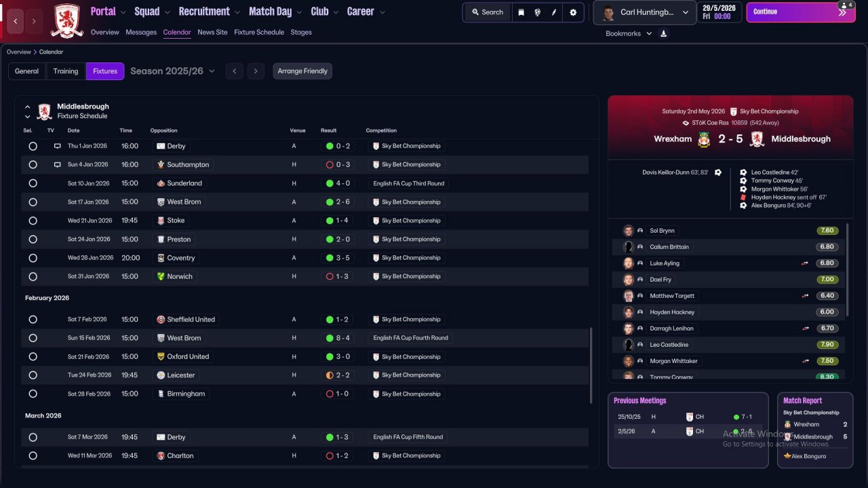Open the Overview submenu item
This screenshot has height=488, width=868.
pos(104,32)
